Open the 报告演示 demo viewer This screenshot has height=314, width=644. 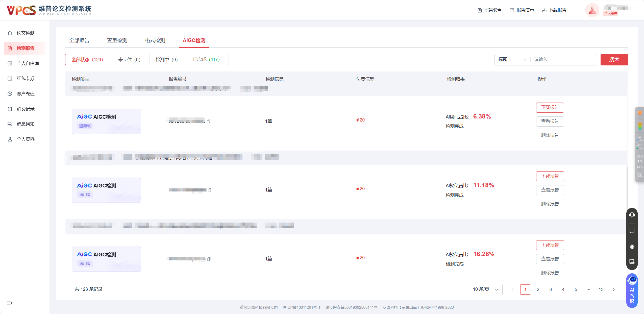click(521, 10)
